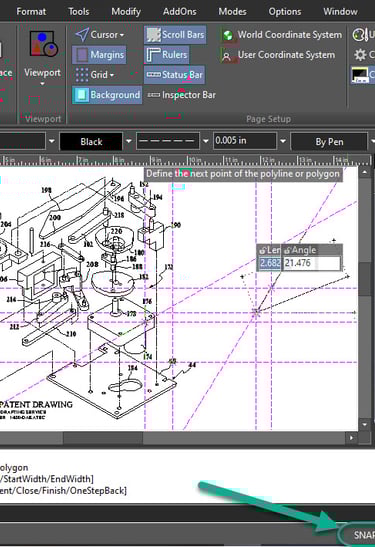Screen dimensions: 375x547
Task: Select World Coordinate System
Action: tap(282, 35)
